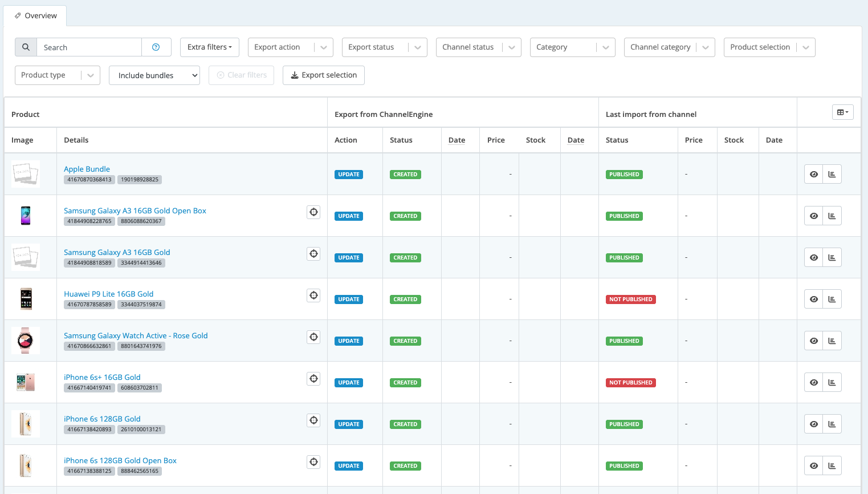This screenshot has width=868, height=494.
Task: Click the Clear filters button
Action: coord(242,75)
